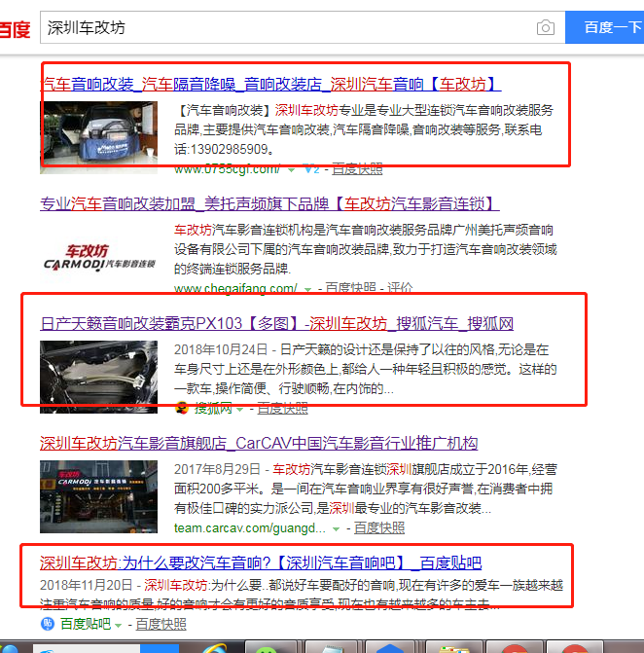644x653 pixels.
Task: Open car door interior thumbnail image
Action: 98,377
